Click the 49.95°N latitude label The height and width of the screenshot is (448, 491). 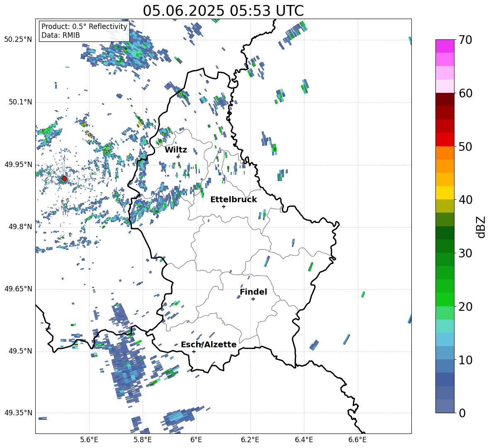click(x=18, y=164)
